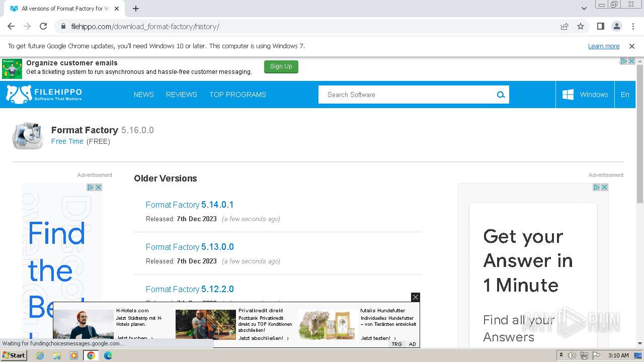This screenshot has width=644, height=362.
Task: Launch Internet Explorer from taskbar
Action: point(40,355)
